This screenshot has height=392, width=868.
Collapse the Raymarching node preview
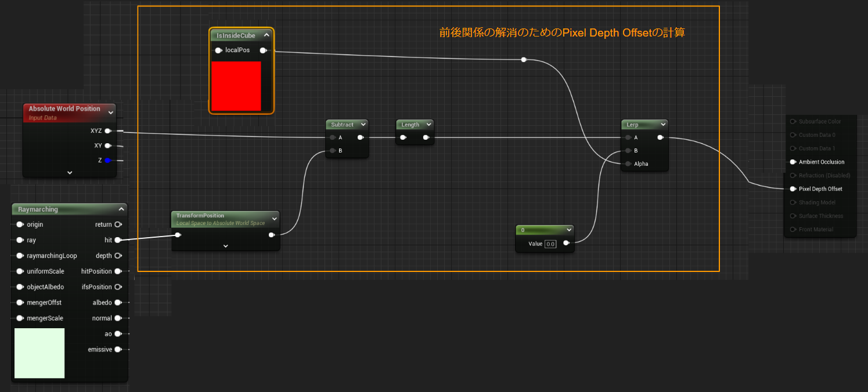121,209
